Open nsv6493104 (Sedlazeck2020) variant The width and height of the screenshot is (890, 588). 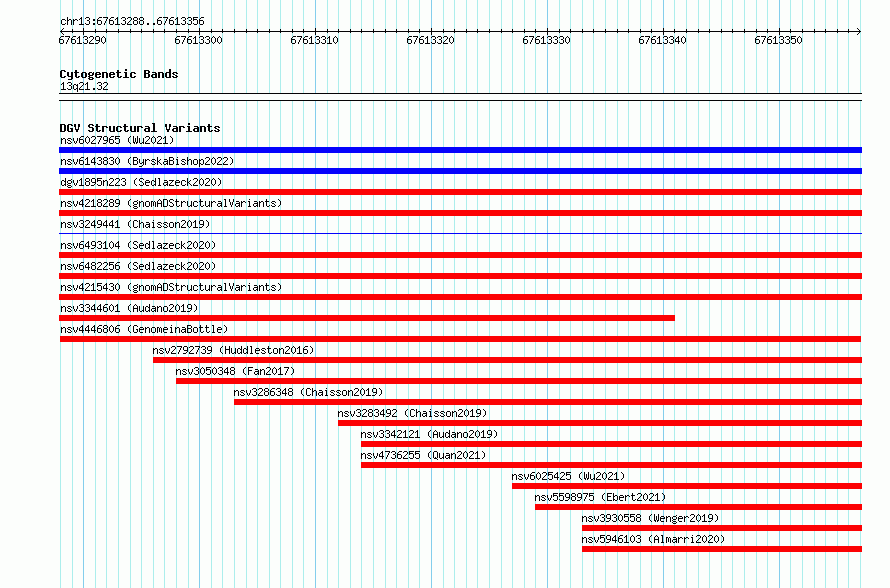tap(138, 245)
